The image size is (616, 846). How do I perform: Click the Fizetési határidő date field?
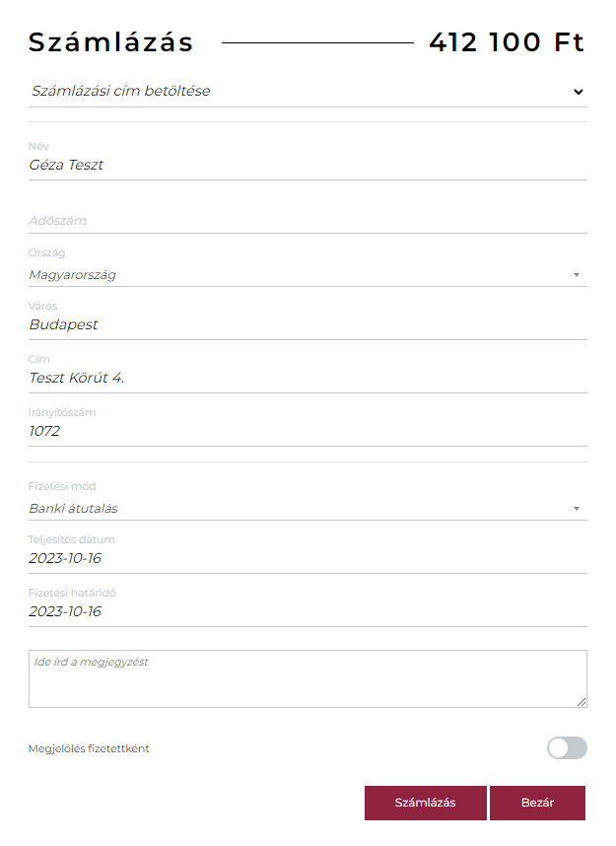pyautogui.click(x=306, y=611)
